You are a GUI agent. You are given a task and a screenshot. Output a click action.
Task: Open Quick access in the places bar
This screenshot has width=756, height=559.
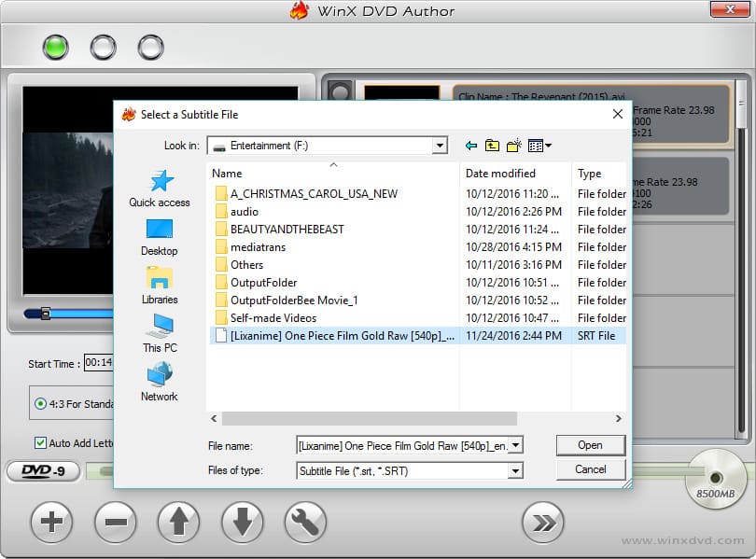click(x=160, y=189)
